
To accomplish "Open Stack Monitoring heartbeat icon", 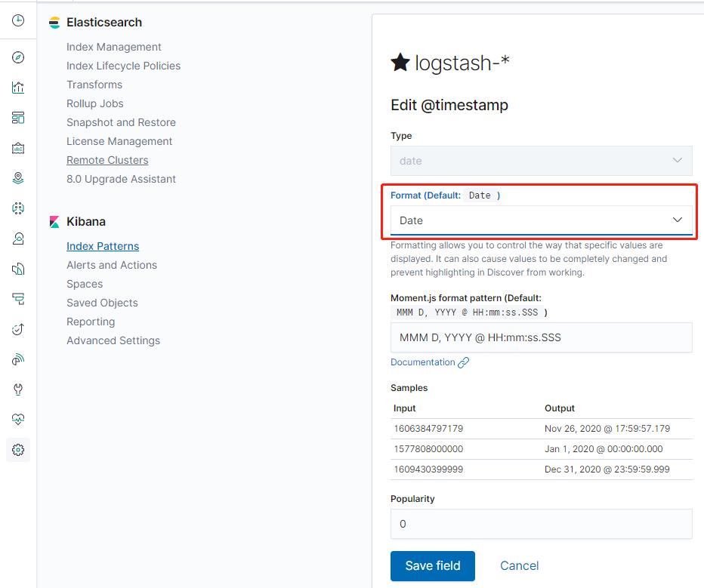I will click(x=18, y=420).
